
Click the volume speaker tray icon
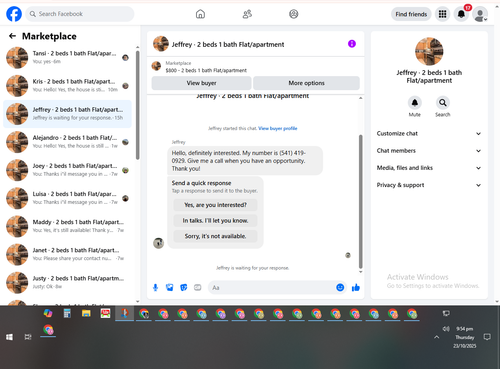tap(446, 329)
